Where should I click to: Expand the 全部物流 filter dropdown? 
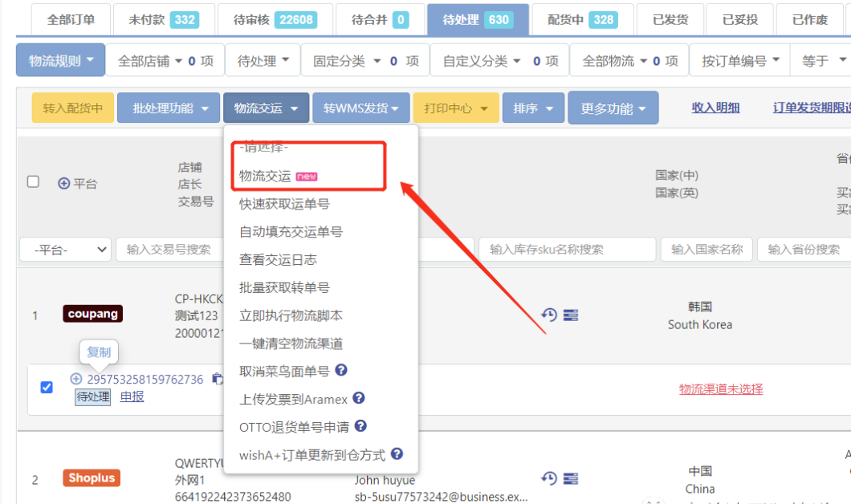tap(629, 61)
